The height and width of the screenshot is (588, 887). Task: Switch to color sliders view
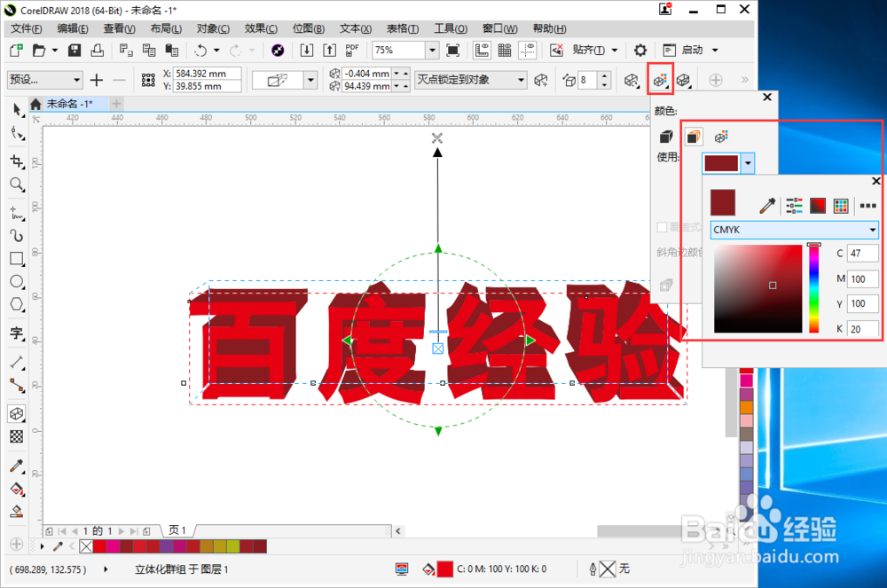pos(794,206)
